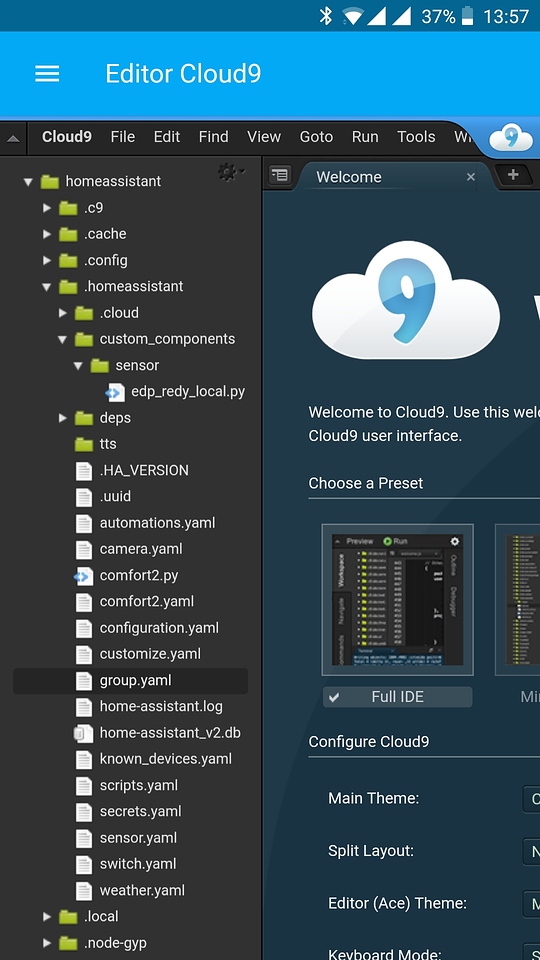Expand the .config folder arrow
Image resolution: width=540 pixels, height=960 pixels.
(x=47, y=260)
